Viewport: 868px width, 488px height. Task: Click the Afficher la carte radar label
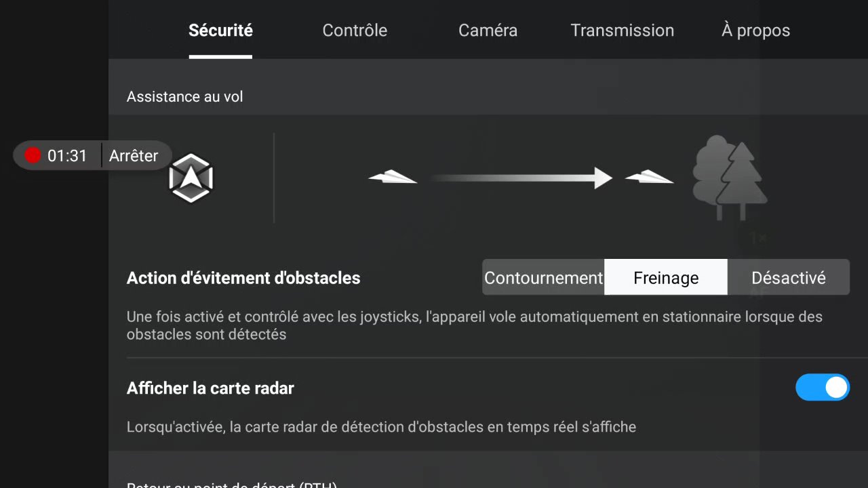coord(210,388)
